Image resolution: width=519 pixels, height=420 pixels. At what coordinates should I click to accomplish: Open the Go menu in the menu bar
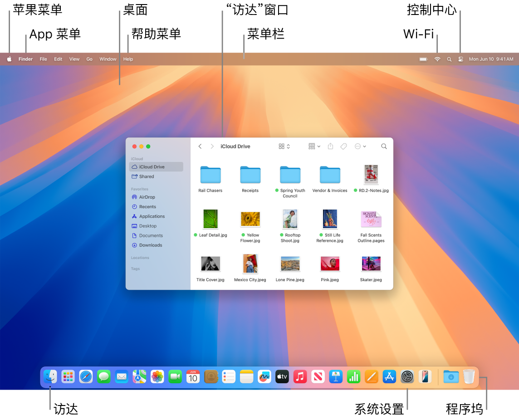89,59
